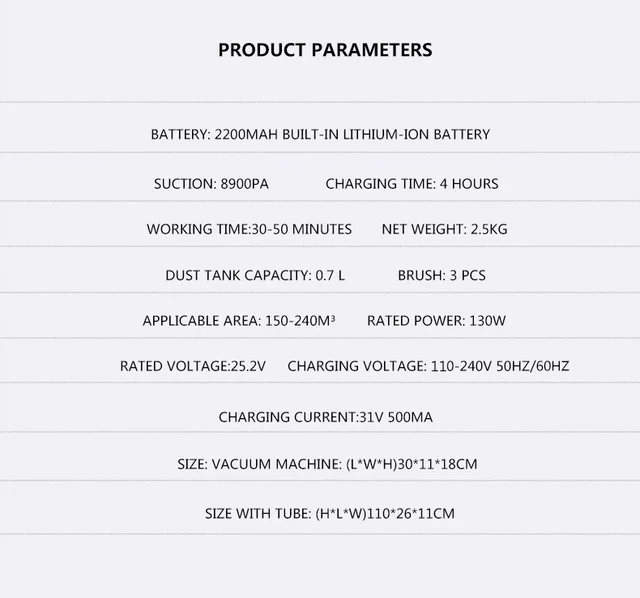The width and height of the screenshot is (640, 598).
Task: Select the SUCTION: 8900PA text
Action: coord(211,184)
